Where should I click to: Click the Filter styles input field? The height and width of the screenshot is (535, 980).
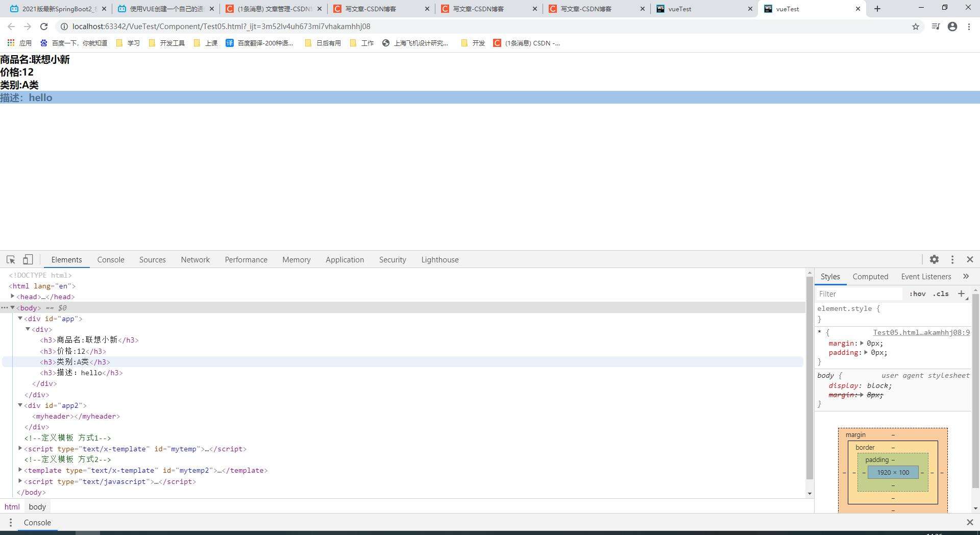859,294
